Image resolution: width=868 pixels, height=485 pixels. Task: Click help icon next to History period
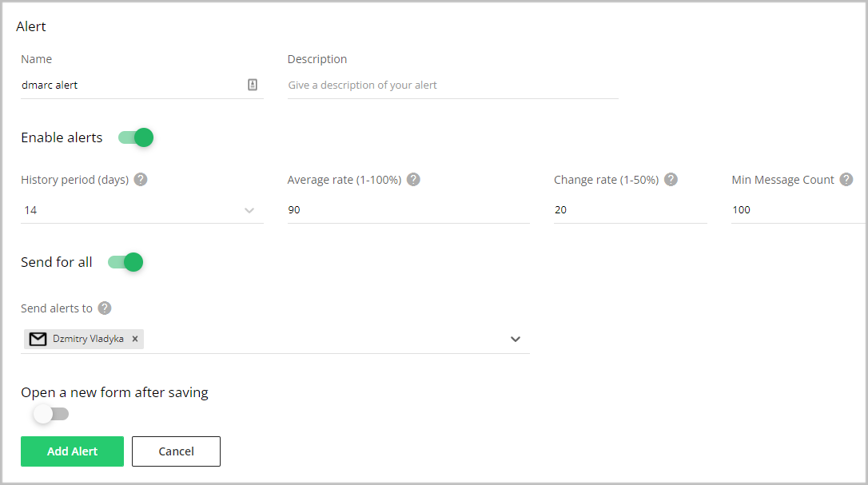pos(141,180)
